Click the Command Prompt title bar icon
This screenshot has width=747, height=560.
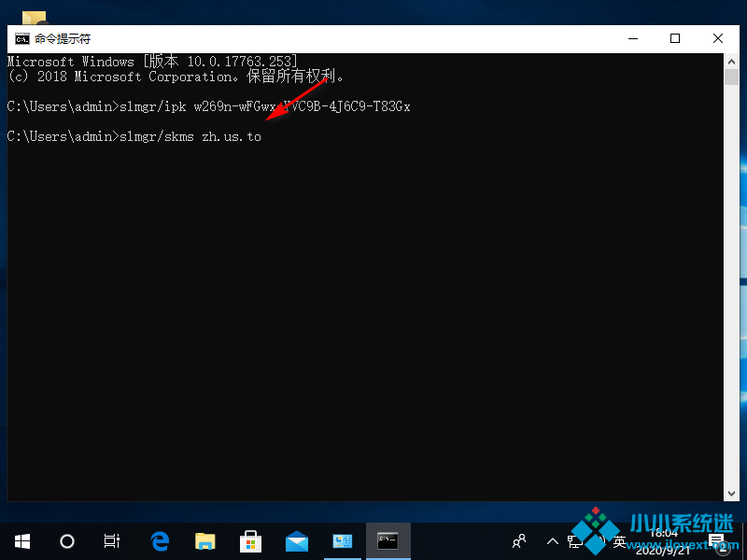[x=21, y=39]
